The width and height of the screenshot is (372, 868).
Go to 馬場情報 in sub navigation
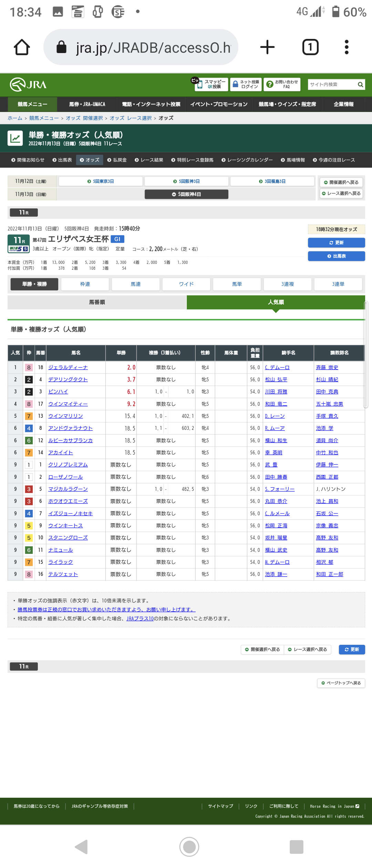click(292, 160)
